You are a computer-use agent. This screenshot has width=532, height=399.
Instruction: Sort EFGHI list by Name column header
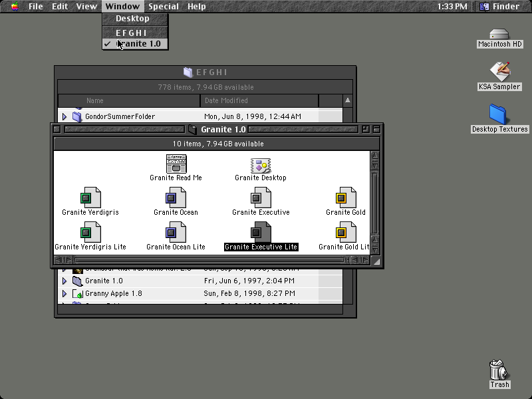click(x=129, y=100)
